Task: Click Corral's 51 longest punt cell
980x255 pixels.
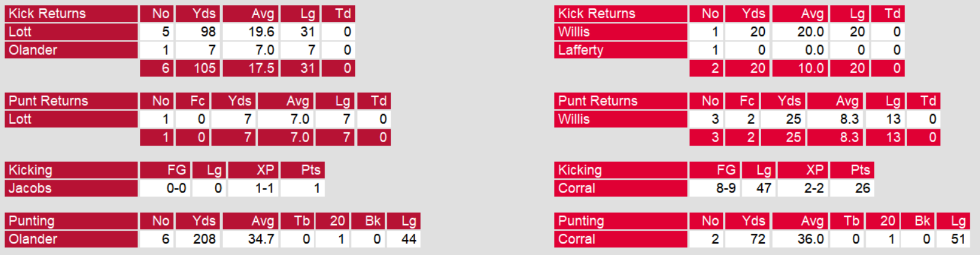Action: click(x=958, y=239)
